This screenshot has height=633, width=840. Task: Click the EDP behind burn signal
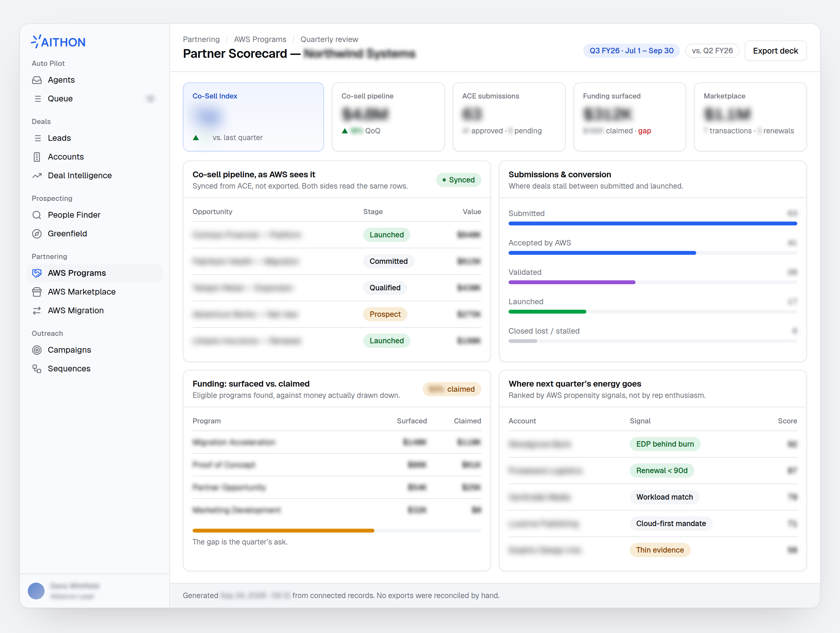(x=665, y=444)
